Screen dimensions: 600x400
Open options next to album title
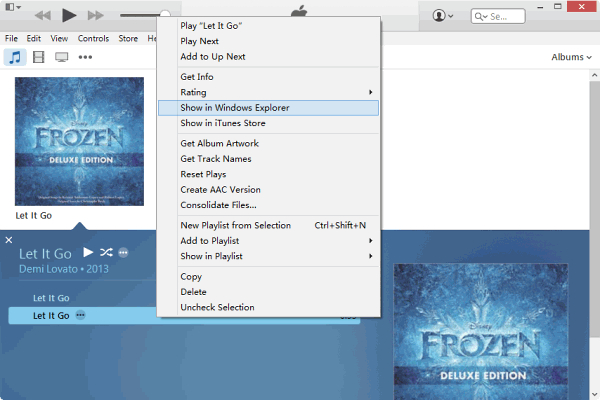tap(123, 252)
